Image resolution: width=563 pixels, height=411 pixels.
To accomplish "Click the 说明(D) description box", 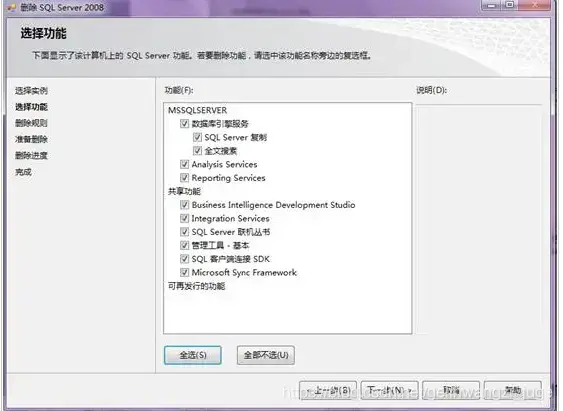I will [479, 219].
